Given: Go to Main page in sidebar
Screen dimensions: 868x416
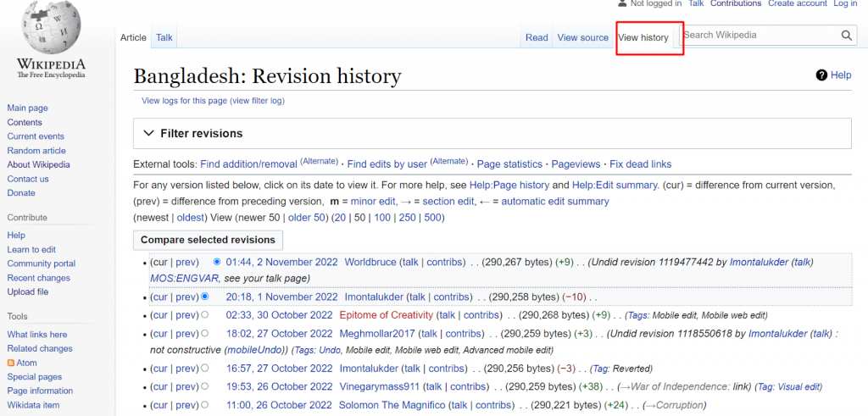Looking at the screenshot, I should [x=28, y=108].
